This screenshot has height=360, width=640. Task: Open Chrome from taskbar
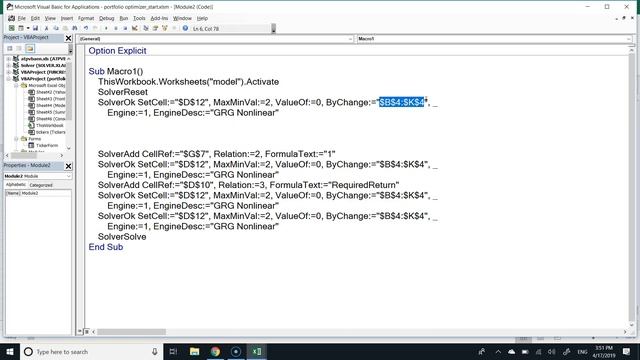click(215, 351)
